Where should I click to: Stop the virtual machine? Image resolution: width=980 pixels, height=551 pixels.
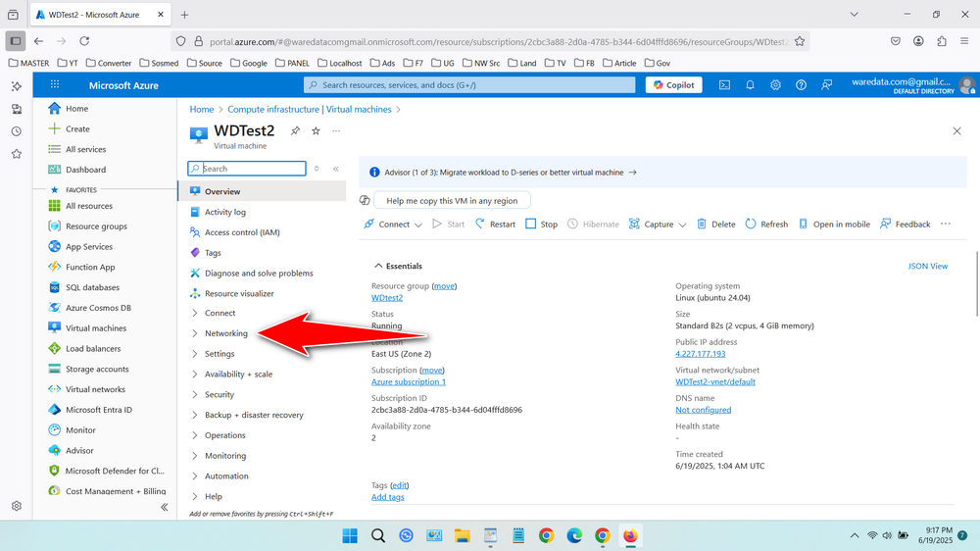tap(541, 224)
